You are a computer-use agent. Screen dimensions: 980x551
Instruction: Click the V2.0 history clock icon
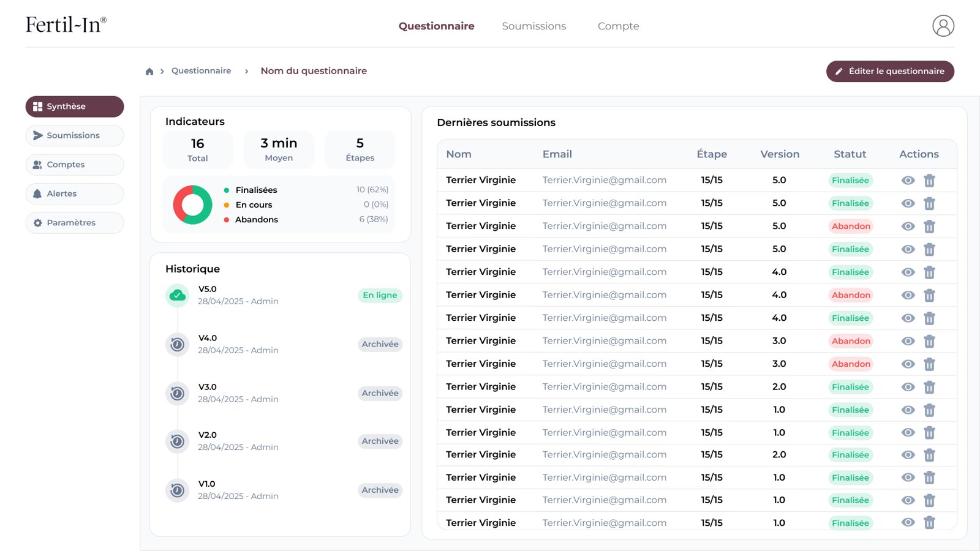click(178, 441)
